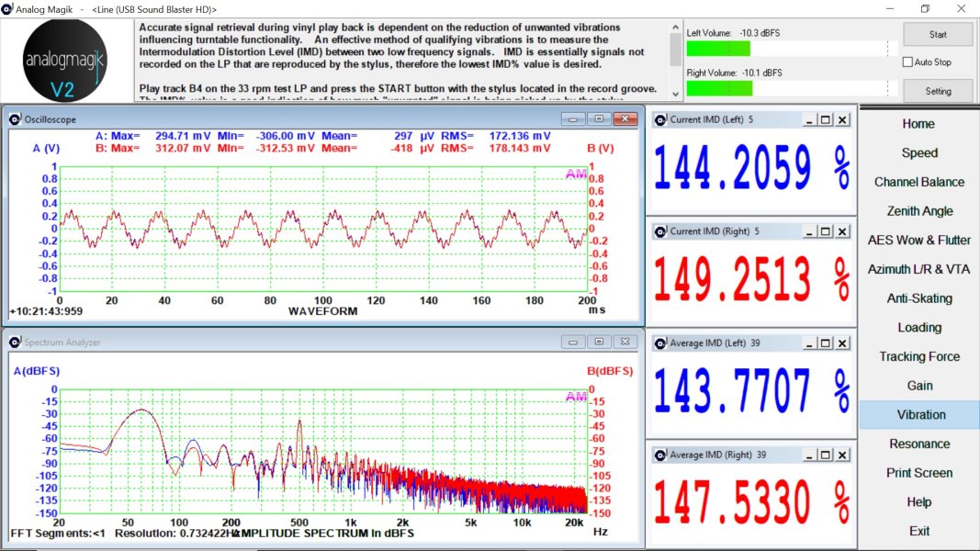
Task: Click the Print Screen option
Action: point(919,473)
